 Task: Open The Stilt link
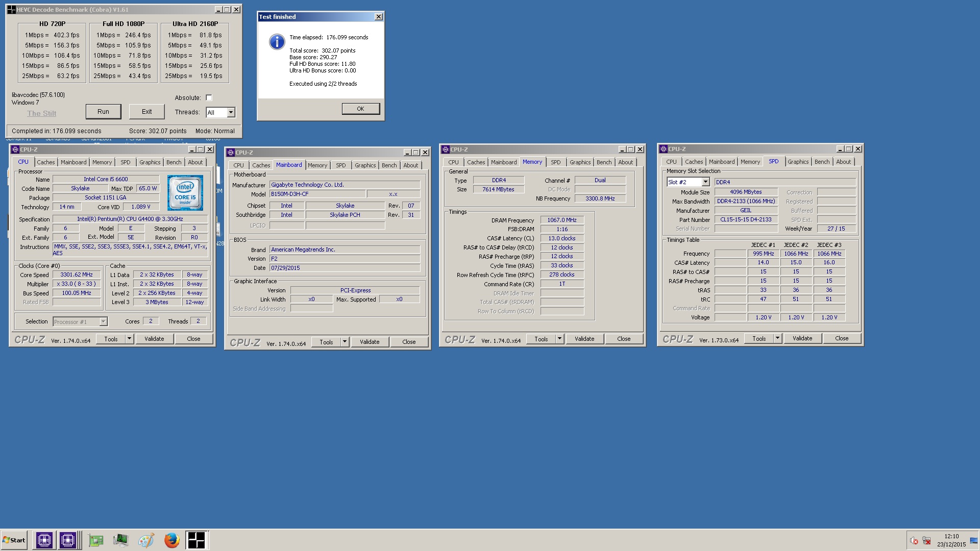(x=42, y=113)
